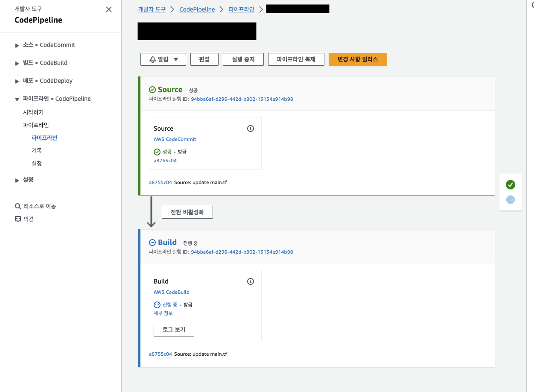The height and width of the screenshot is (392, 534).
Task: Click the 진행 중 status text next to Build title
Action: tap(190, 243)
